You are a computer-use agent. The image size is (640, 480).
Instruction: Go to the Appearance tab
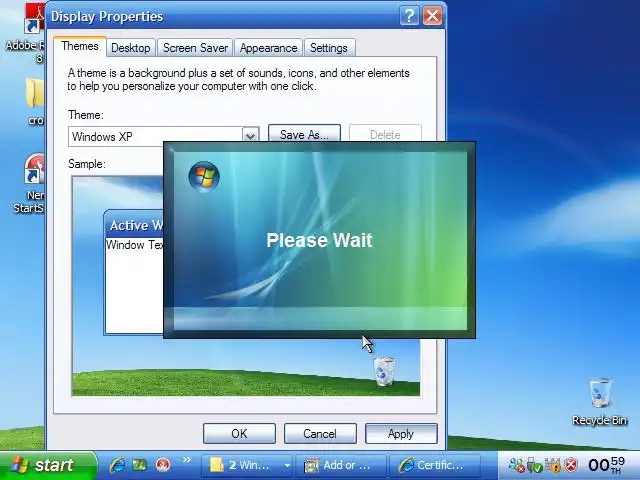click(268, 48)
